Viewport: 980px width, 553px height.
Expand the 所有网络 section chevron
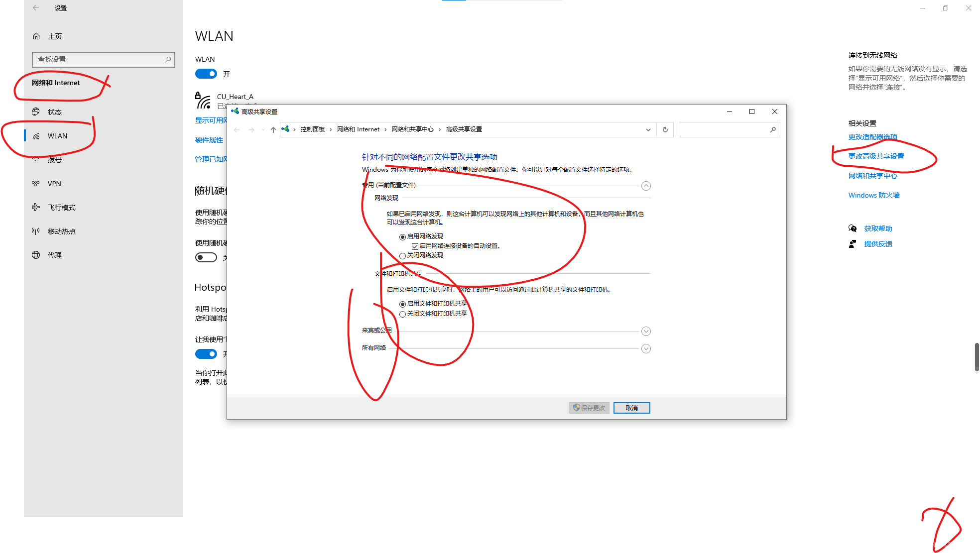click(x=646, y=349)
